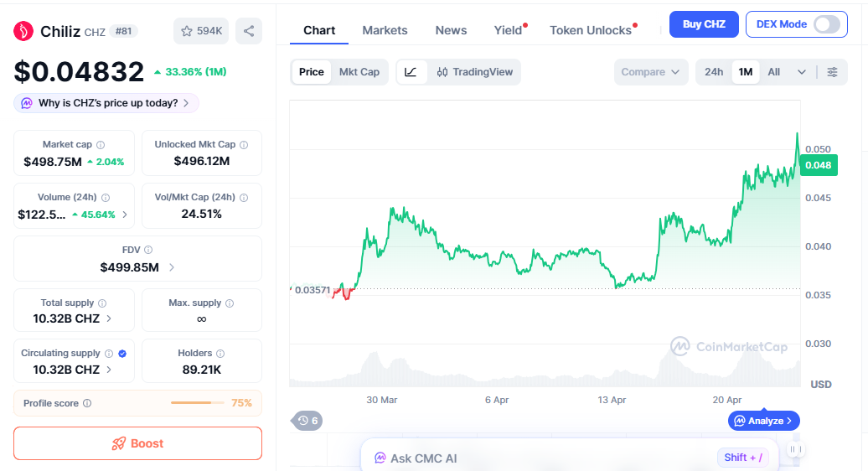The image size is (868, 471).
Task: Set chart range to All
Action: (x=774, y=72)
